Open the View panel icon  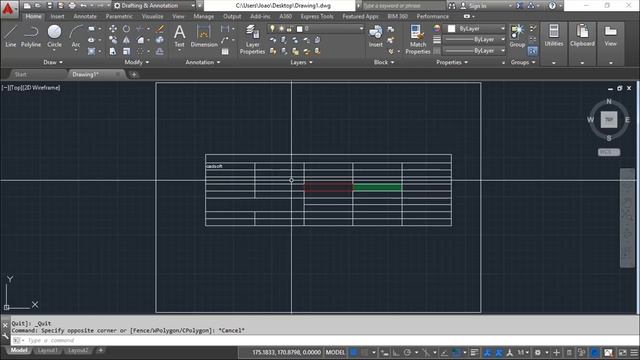click(611, 35)
